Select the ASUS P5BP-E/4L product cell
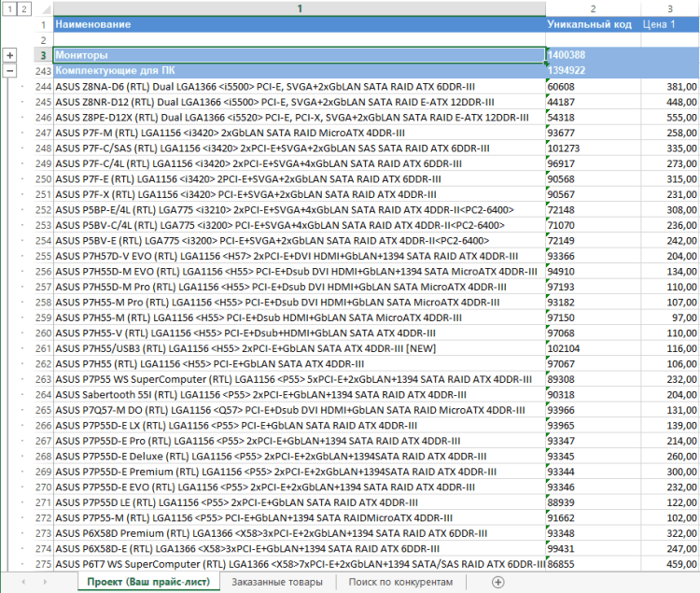The image size is (700, 593). click(300, 210)
